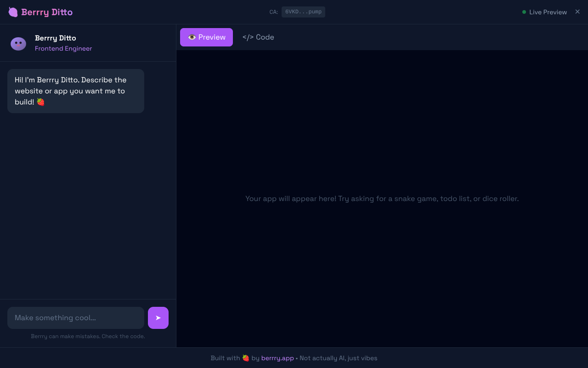Click Berrry Ditto's avatar in the sidebar
588x368 pixels.
[18, 43]
